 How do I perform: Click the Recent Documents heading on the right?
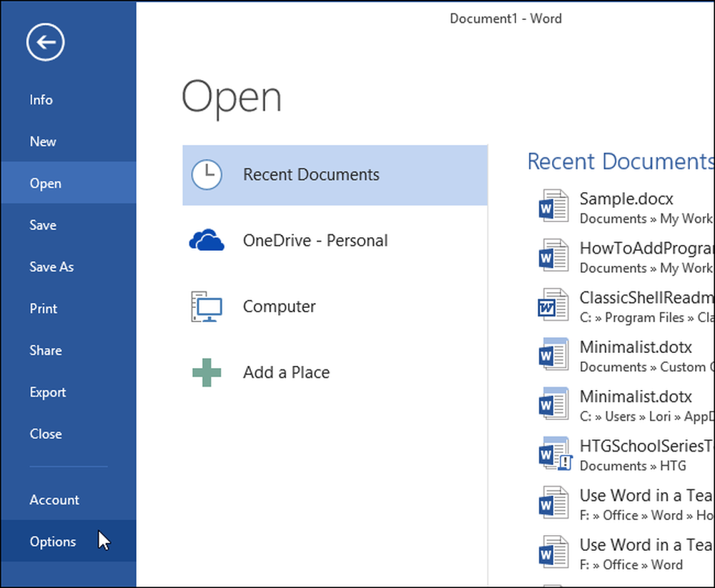pyautogui.click(x=620, y=161)
